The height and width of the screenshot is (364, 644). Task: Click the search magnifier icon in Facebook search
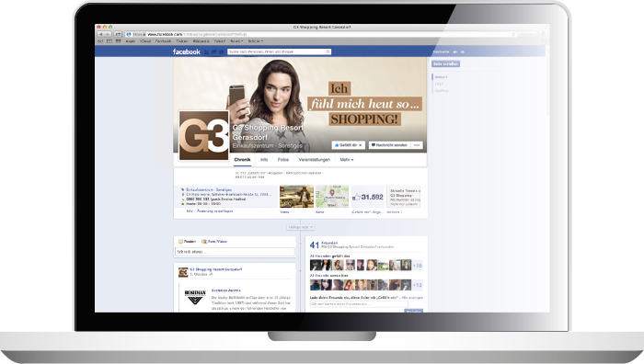[x=328, y=51]
